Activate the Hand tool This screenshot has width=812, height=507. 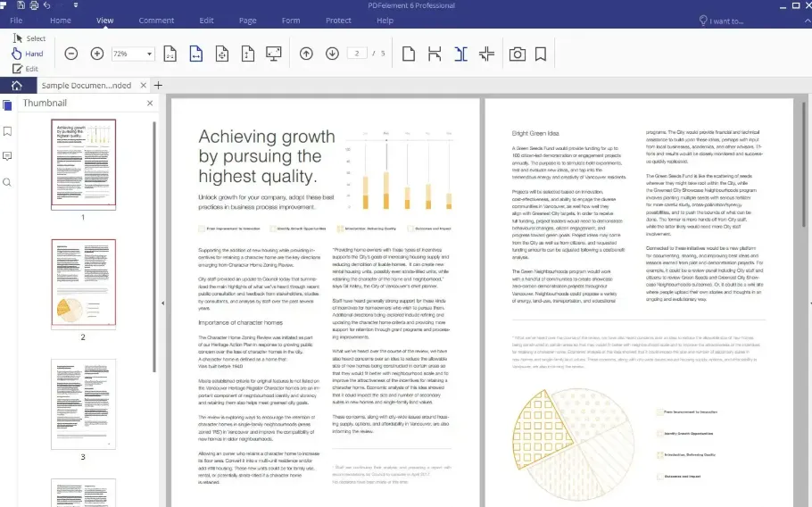28,54
